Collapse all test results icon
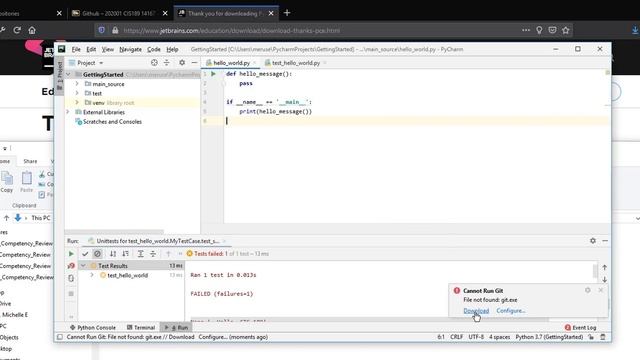The width and height of the screenshot is (640, 360). click(153, 254)
